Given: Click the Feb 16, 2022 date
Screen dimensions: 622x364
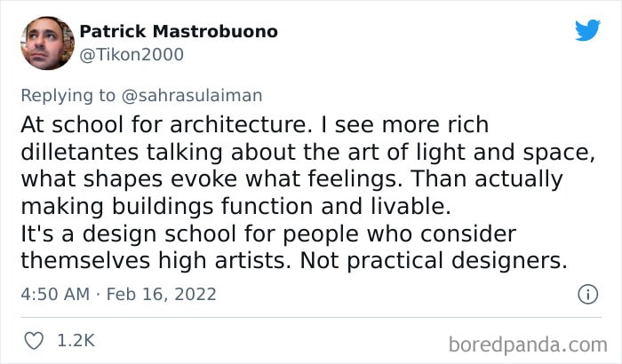Looking at the screenshot, I should coord(162,294).
